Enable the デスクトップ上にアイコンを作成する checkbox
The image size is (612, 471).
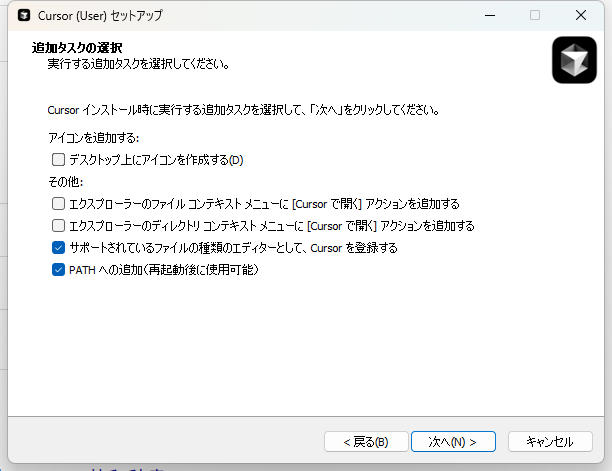pyautogui.click(x=59, y=159)
